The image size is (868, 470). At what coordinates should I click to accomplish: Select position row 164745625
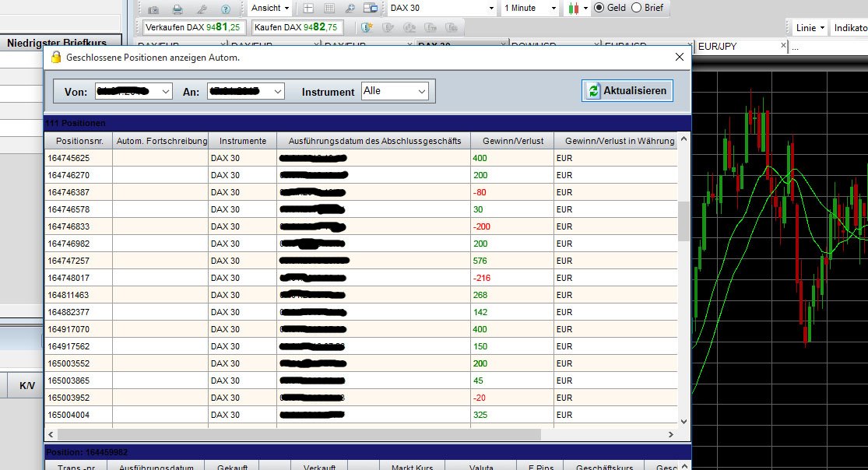[361, 158]
